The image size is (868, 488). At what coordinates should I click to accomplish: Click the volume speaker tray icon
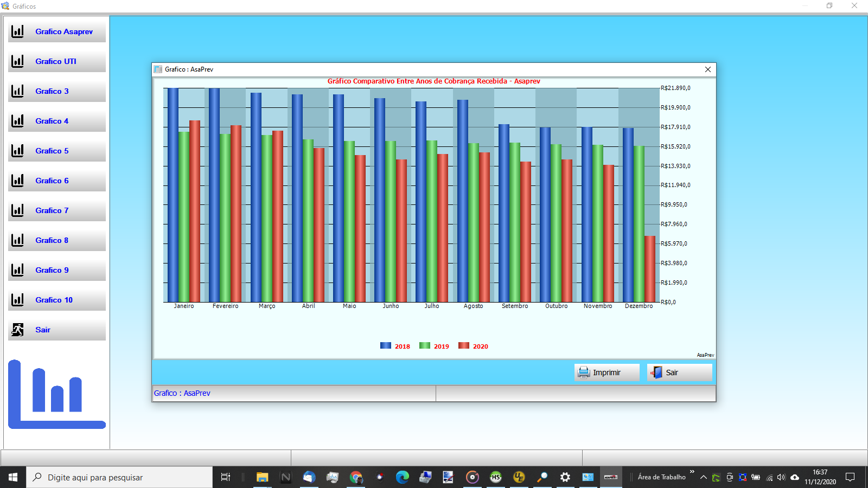point(781,477)
